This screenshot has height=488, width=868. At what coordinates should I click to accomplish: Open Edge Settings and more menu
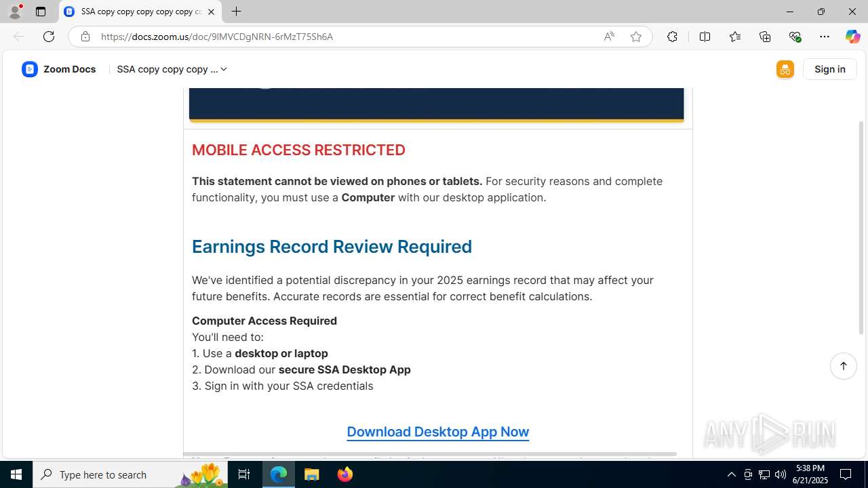(x=825, y=37)
